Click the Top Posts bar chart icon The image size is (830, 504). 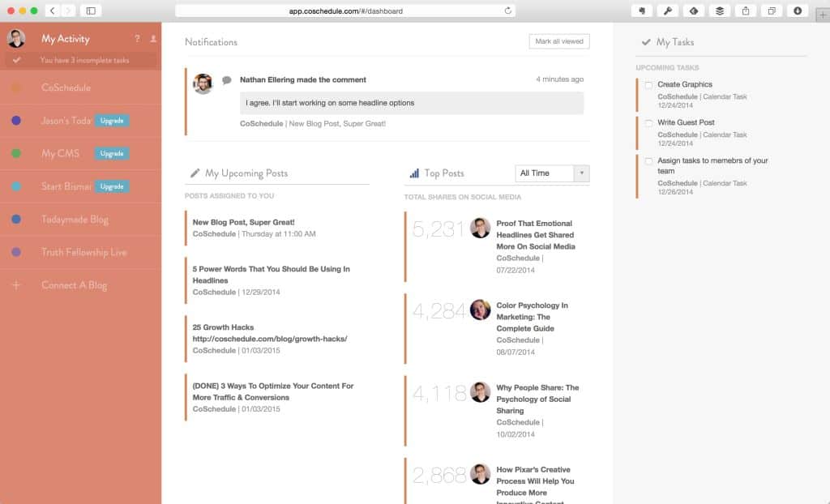click(413, 173)
